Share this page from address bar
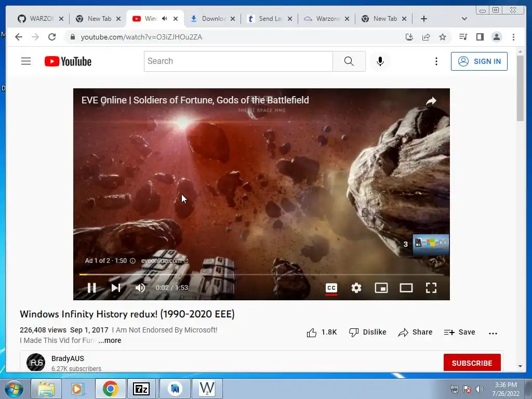The width and height of the screenshot is (532, 399). click(426, 37)
